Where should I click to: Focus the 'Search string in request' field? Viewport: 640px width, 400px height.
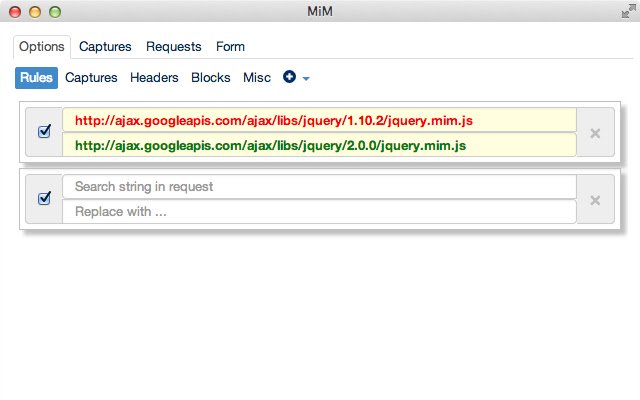click(319, 187)
